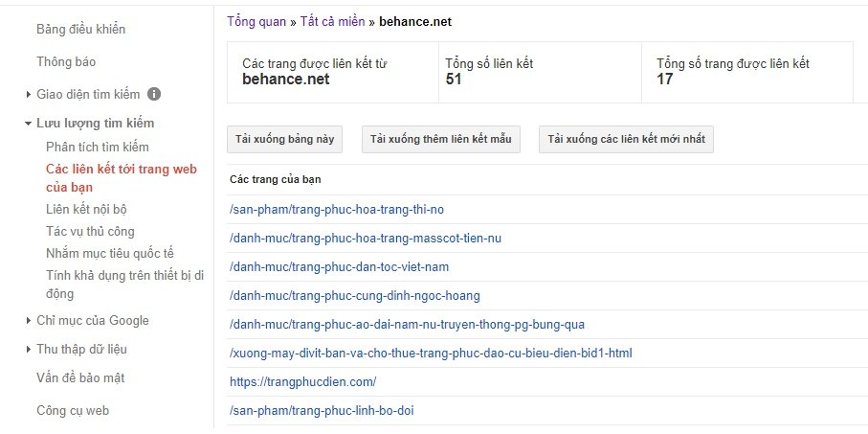
Task: Open the https://trangphucdien.com/ link
Action: (x=302, y=382)
